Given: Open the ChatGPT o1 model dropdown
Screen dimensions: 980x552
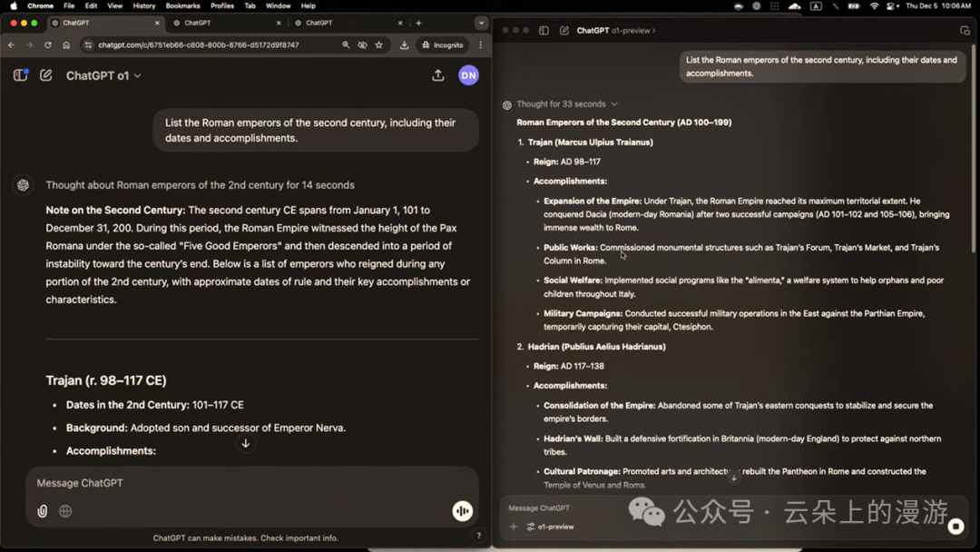Looking at the screenshot, I should point(103,75).
